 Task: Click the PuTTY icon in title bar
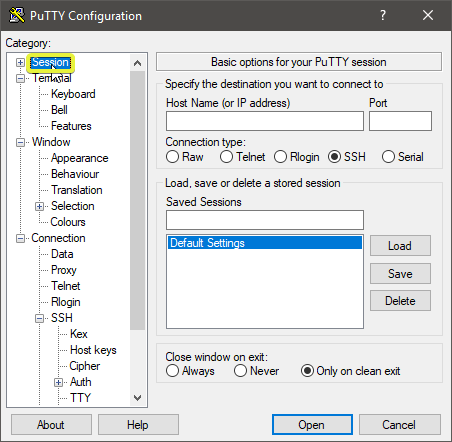click(17, 15)
